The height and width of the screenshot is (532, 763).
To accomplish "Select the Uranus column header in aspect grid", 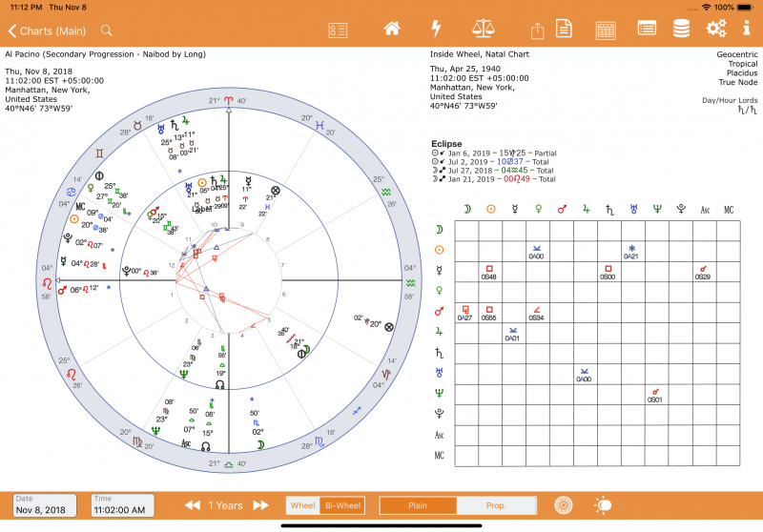I will (633, 209).
